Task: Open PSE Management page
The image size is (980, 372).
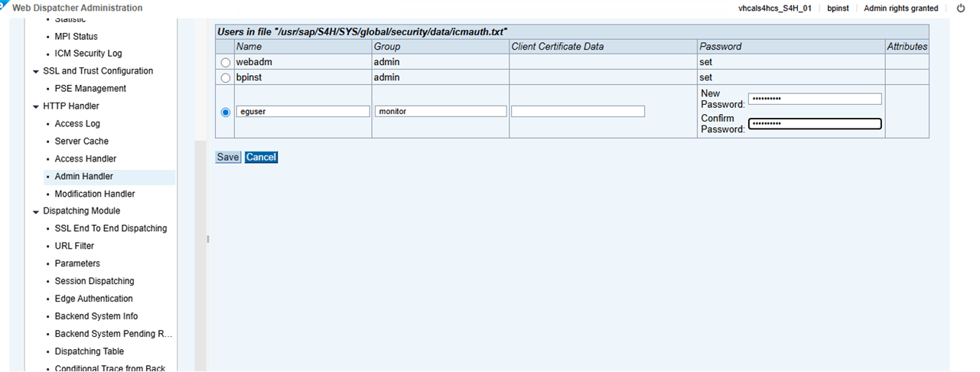Action: coord(90,89)
